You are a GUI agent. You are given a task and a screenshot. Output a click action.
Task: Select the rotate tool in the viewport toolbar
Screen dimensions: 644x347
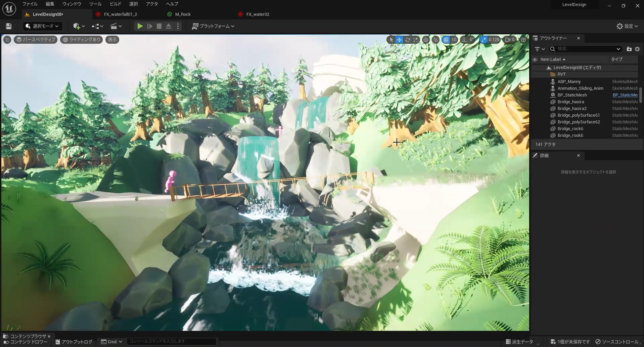click(407, 40)
